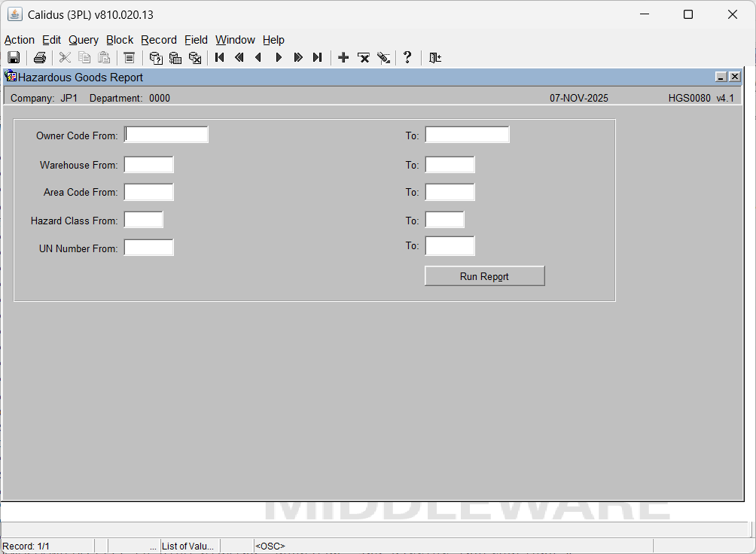Viewport: 756px width, 554px height.
Task: Click the Execute Query toolbar icon
Action: pyautogui.click(x=175, y=58)
